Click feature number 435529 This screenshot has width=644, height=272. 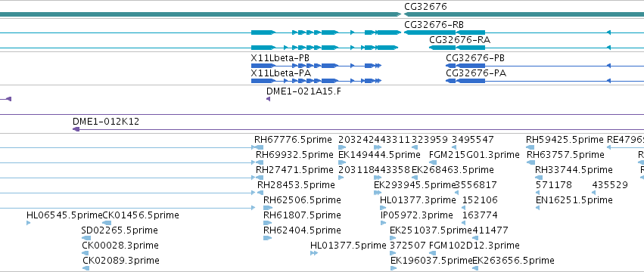coord(610,185)
